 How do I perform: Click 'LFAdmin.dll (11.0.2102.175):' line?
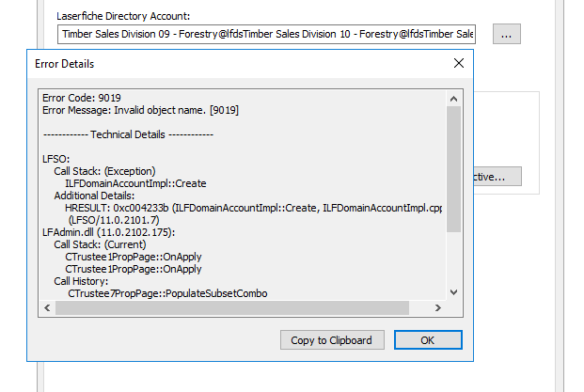click(108, 233)
